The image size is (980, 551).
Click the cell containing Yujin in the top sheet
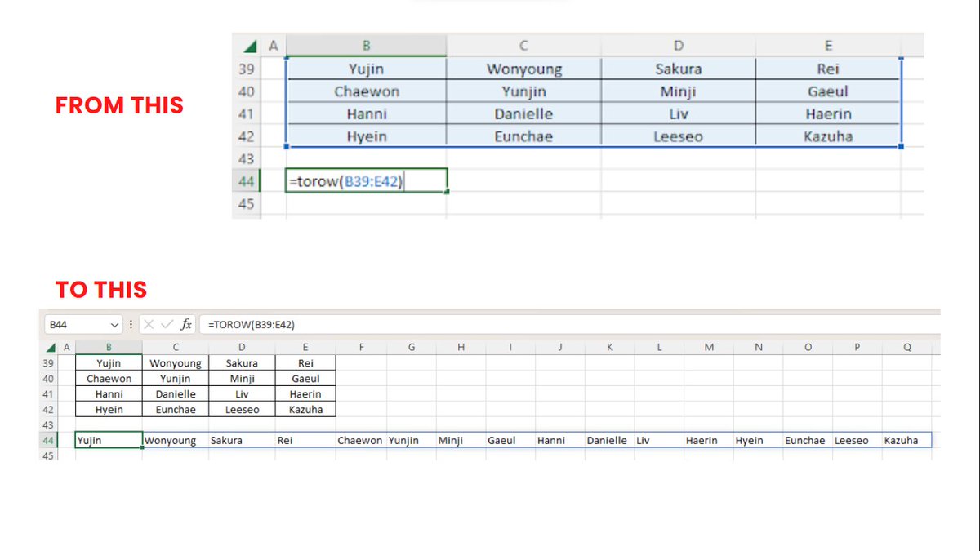tap(366, 69)
